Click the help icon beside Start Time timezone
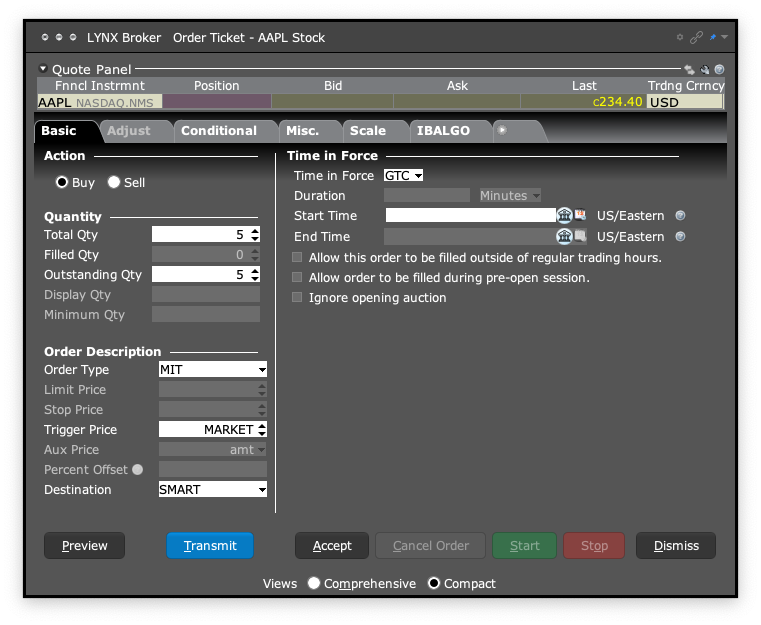The image size is (761, 625). click(680, 215)
